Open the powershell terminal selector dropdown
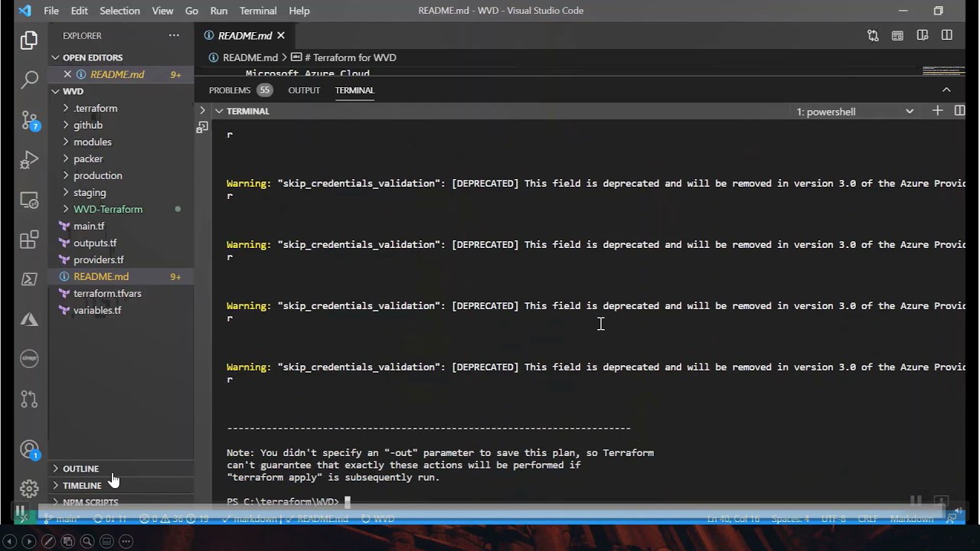Screen dimensions: 980x551 pyautogui.click(x=854, y=112)
